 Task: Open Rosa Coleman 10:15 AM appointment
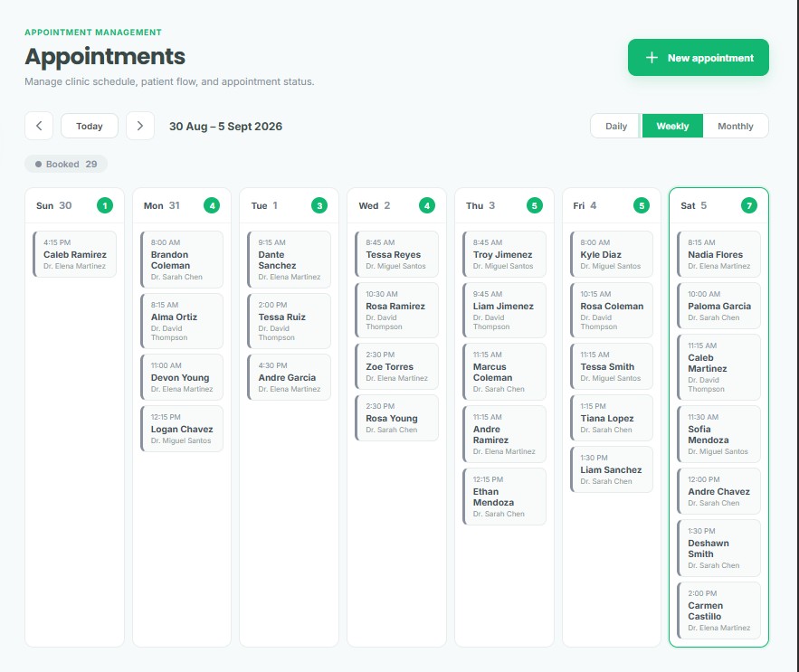pyautogui.click(x=612, y=310)
